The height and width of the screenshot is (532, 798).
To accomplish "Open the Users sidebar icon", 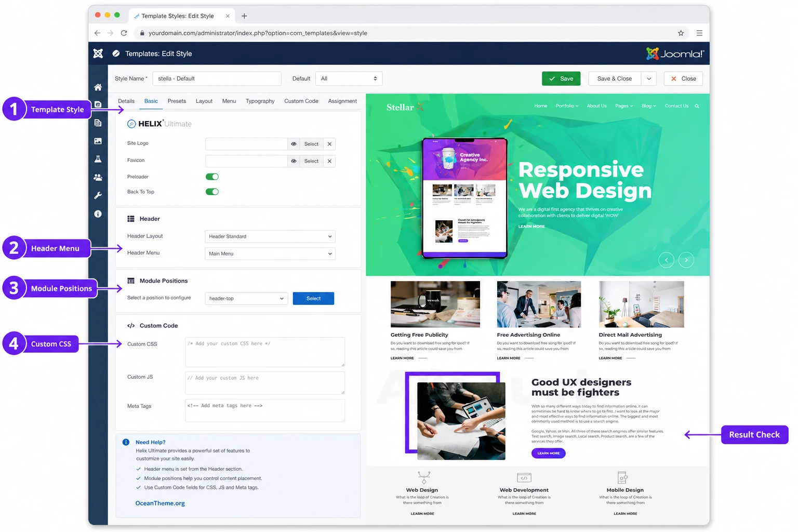I will [98, 177].
